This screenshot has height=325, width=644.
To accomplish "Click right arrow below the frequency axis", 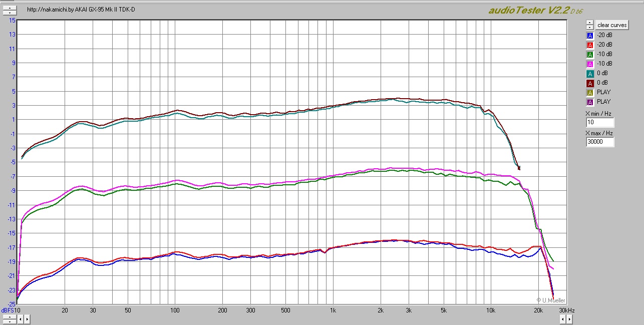I will pyautogui.click(x=27, y=318).
